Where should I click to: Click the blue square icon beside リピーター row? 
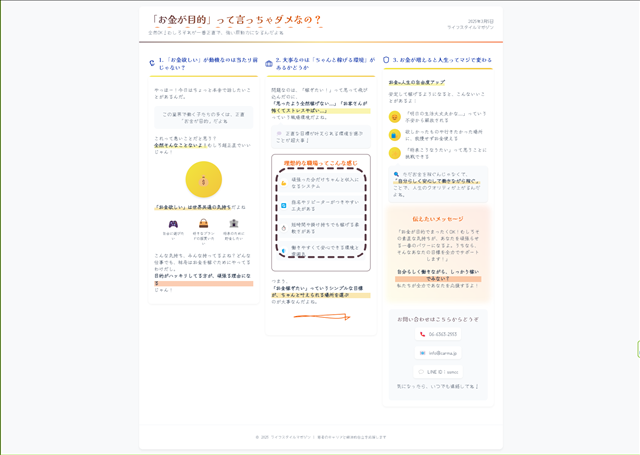coord(284,206)
